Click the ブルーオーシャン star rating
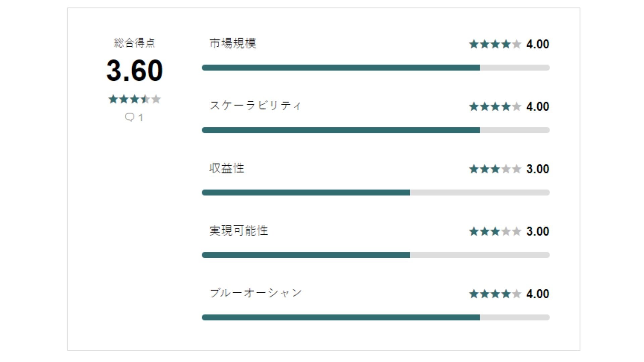The height and width of the screenshot is (362, 644). [x=495, y=294]
